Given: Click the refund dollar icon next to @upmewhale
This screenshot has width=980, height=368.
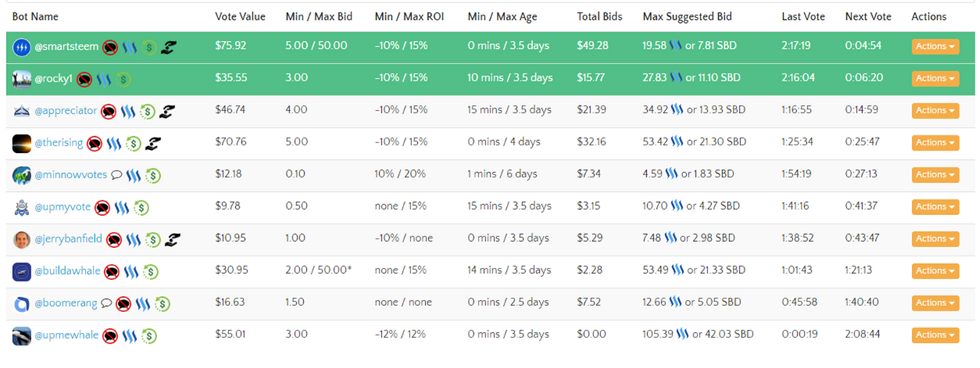Looking at the screenshot, I should [x=149, y=336].
